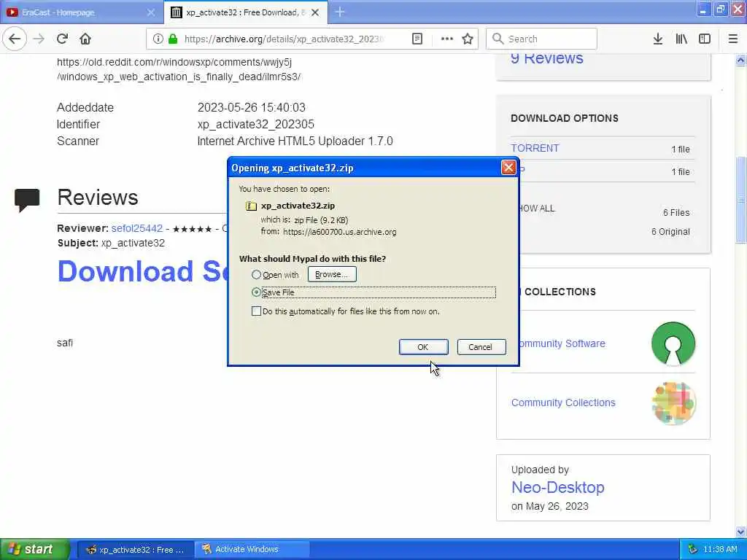Click the DOWNLOAD OPTIONS heading
This screenshot has width=747, height=560.
click(565, 118)
